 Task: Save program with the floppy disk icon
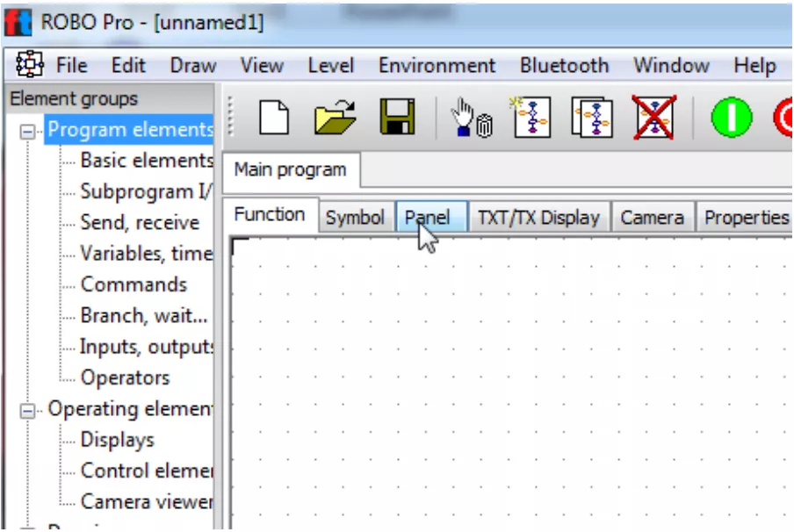[x=398, y=117]
